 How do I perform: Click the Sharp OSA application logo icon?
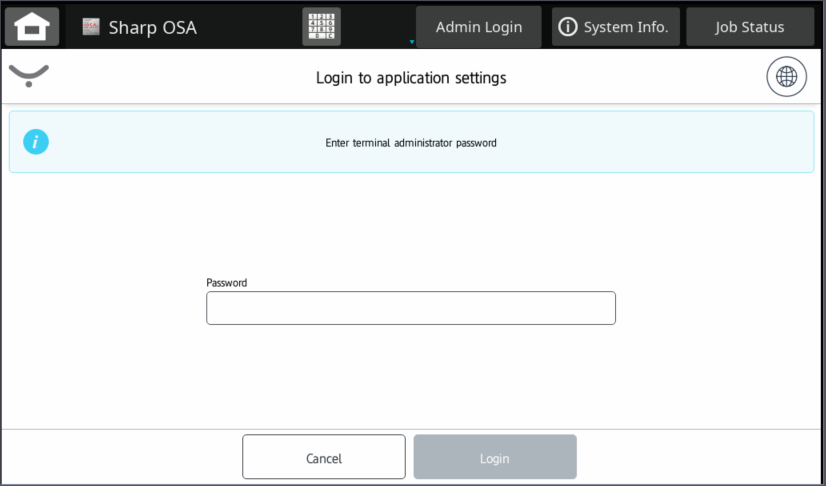tap(91, 27)
